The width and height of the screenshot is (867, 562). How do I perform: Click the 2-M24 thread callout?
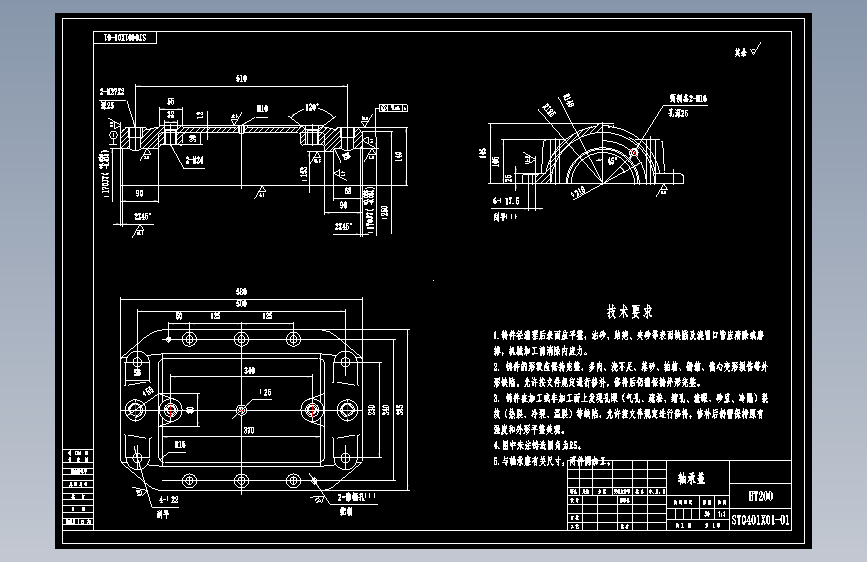pos(194,160)
